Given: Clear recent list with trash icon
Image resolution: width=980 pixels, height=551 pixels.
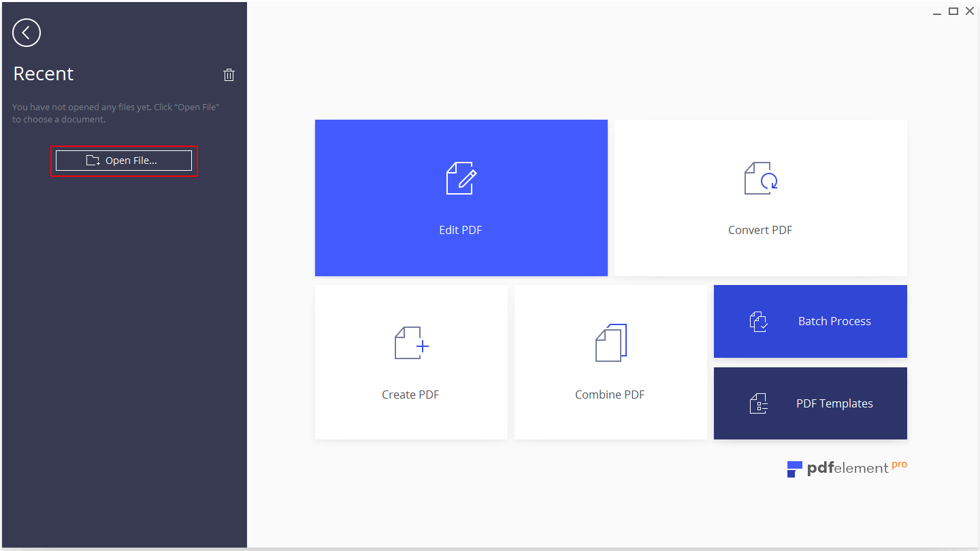Looking at the screenshot, I should (229, 75).
